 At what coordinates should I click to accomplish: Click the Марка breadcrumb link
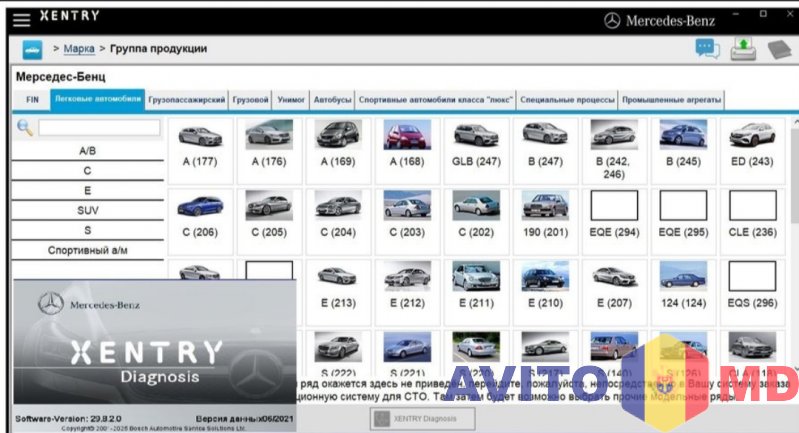(79, 49)
